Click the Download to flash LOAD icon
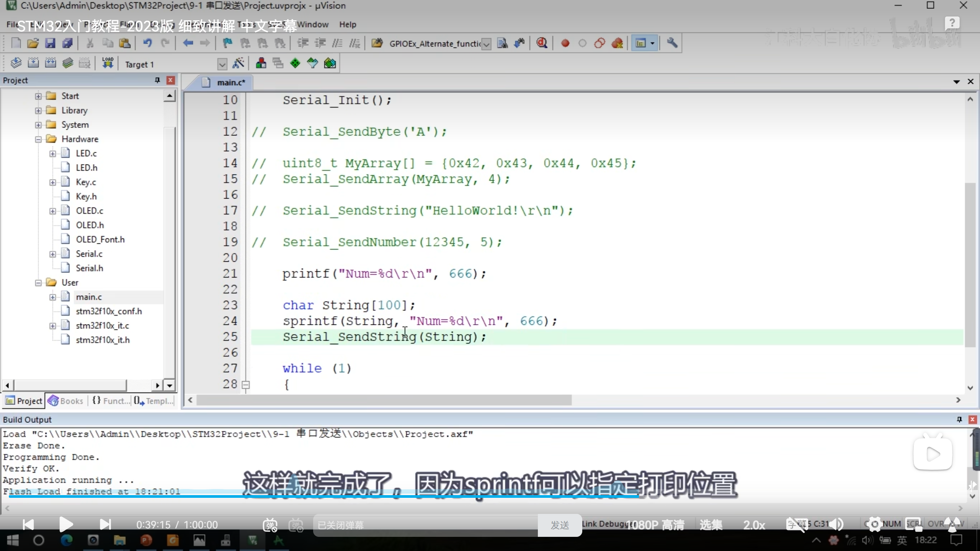Screen dimensions: 980x551 (108, 63)
